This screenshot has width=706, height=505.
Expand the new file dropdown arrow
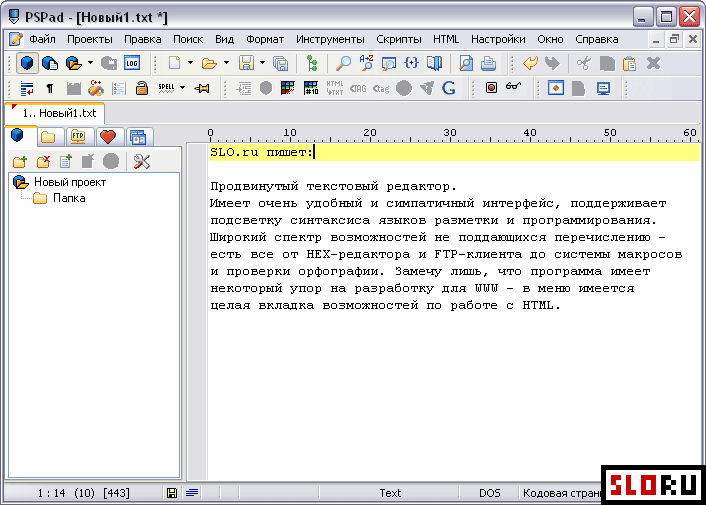[190, 63]
